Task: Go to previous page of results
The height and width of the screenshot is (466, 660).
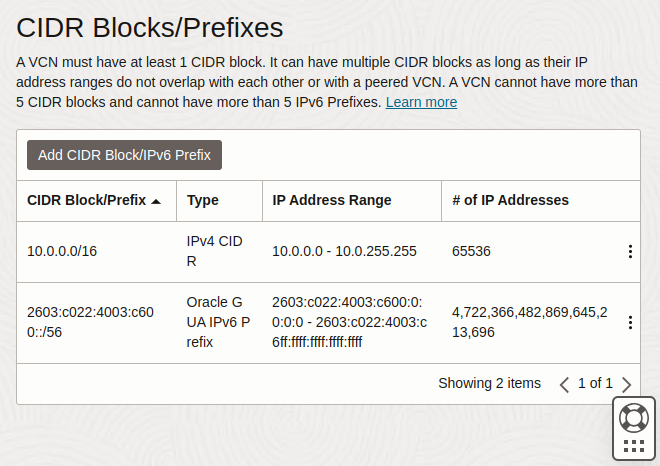Action: 564,384
